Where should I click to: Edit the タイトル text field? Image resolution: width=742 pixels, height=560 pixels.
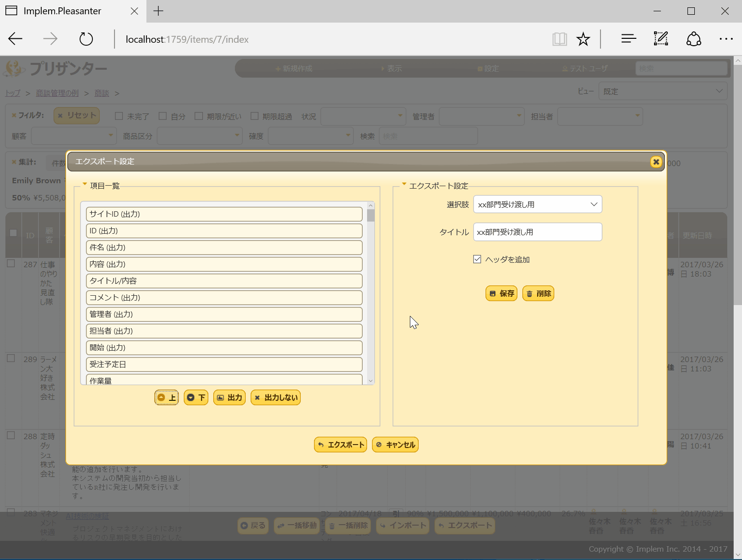coord(538,232)
